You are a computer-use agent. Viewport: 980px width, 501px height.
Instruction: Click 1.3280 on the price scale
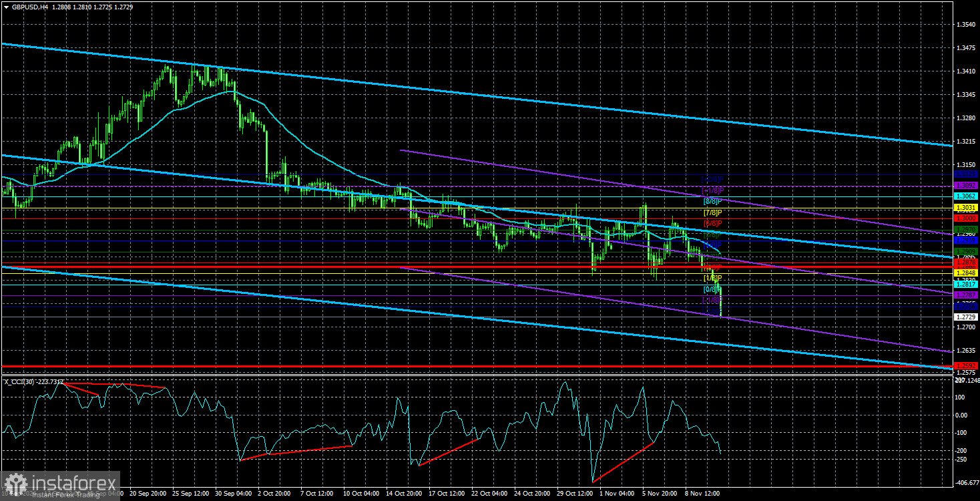[967, 118]
